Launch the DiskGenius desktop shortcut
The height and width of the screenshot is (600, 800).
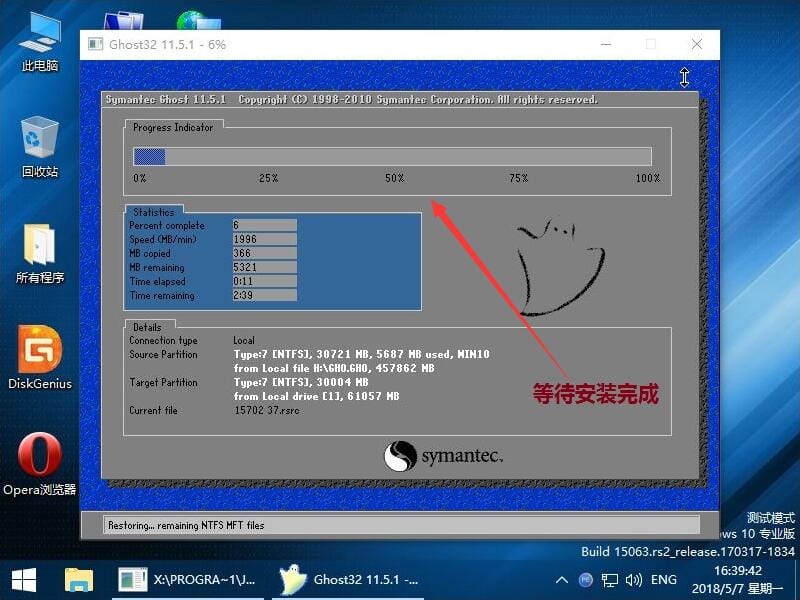pyautogui.click(x=40, y=358)
